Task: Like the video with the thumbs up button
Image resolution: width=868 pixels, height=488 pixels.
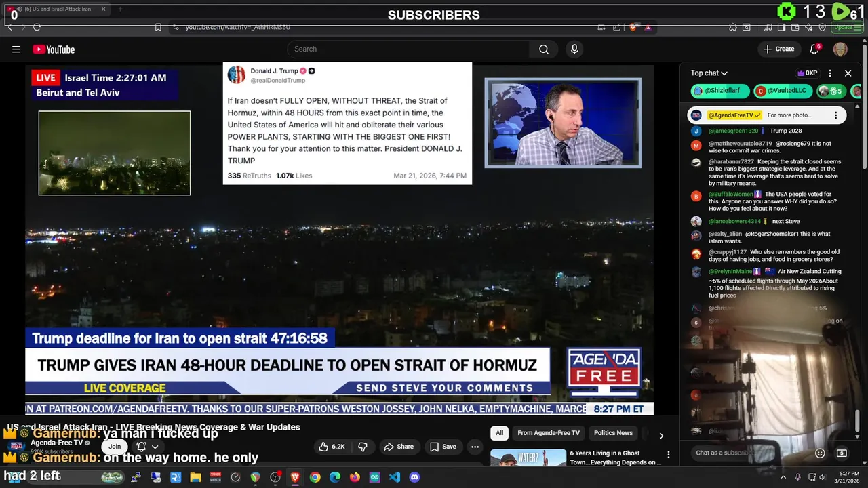Action: click(332, 447)
